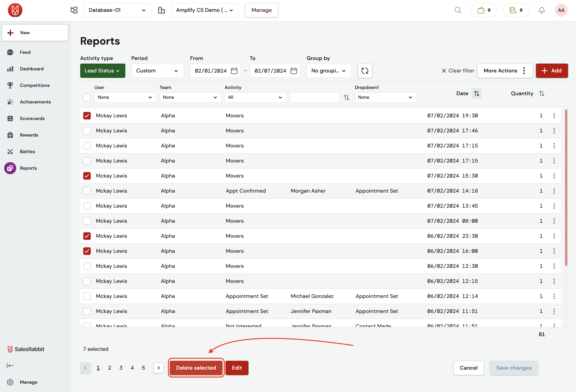
Task: Toggle the select-all header checkbox
Action: click(87, 97)
